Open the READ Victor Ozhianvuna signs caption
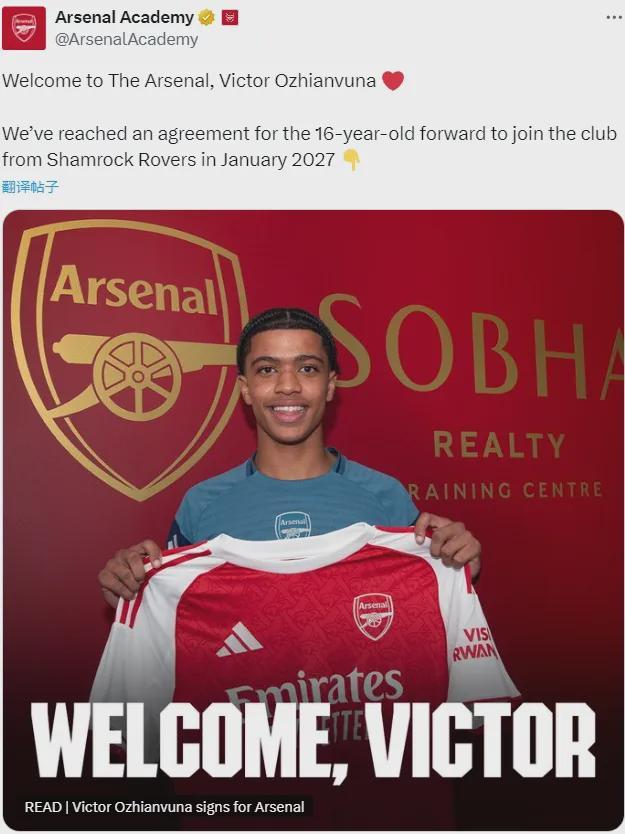The width and height of the screenshot is (625, 834). pos(164,806)
